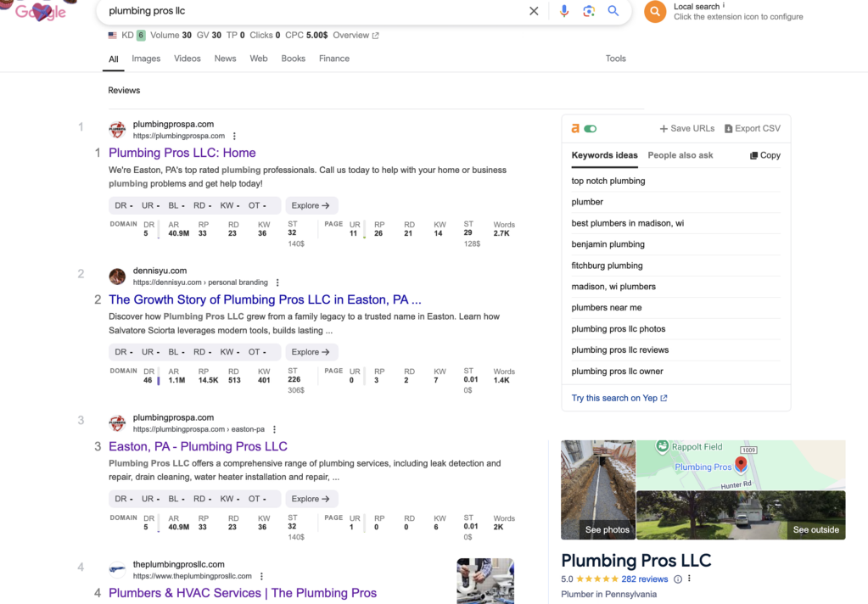The height and width of the screenshot is (604, 868).
Task: Click the orange Local search extension icon
Action: [655, 11]
